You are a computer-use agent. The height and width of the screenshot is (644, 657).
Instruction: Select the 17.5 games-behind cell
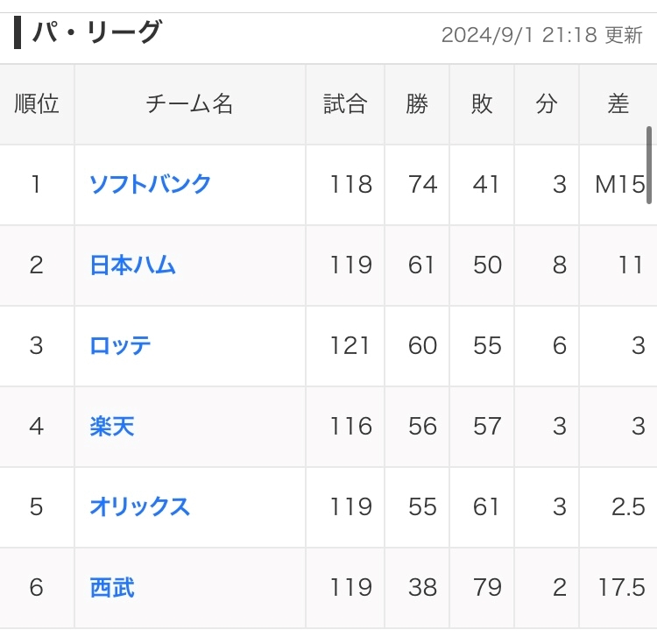(x=621, y=588)
